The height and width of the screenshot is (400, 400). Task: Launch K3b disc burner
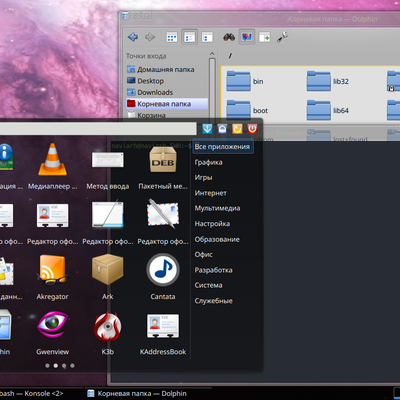pos(108,332)
